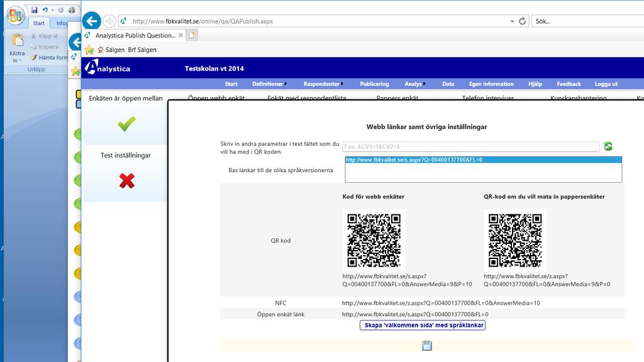Open a new browser tab
Viewport: 644px width, 362px height.
tap(192, 35)
